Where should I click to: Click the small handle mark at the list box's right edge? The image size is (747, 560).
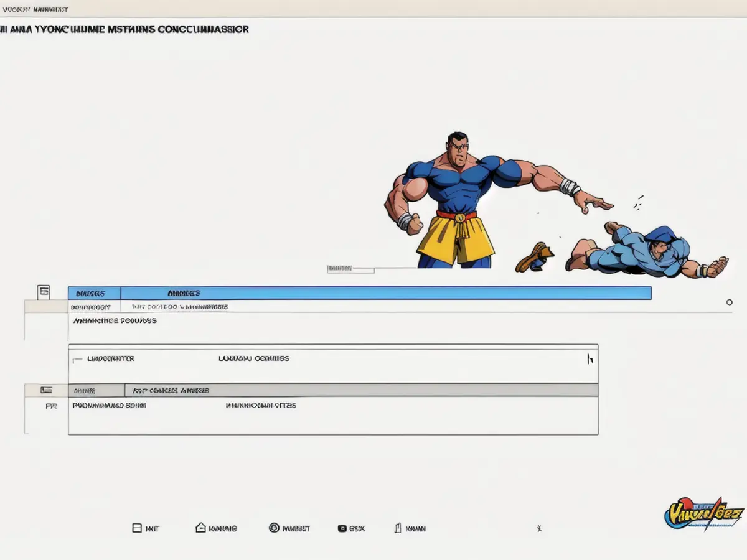pyautogui.click(x=590, y=359)
